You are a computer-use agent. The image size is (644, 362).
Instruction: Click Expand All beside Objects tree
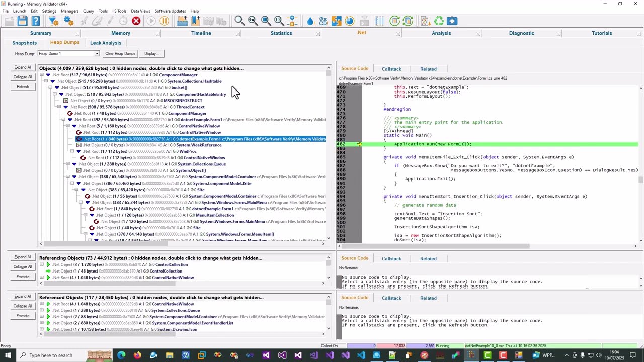[x=23, y=67]
